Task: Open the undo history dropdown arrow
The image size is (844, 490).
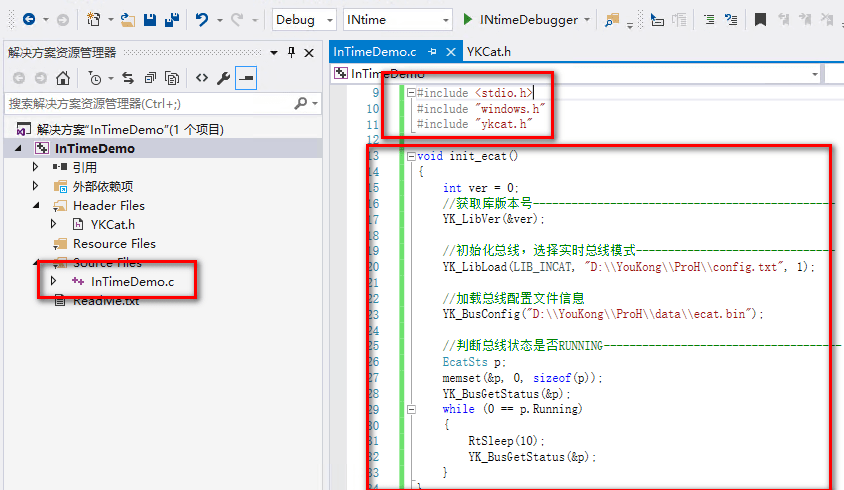Action: point(220,20)
